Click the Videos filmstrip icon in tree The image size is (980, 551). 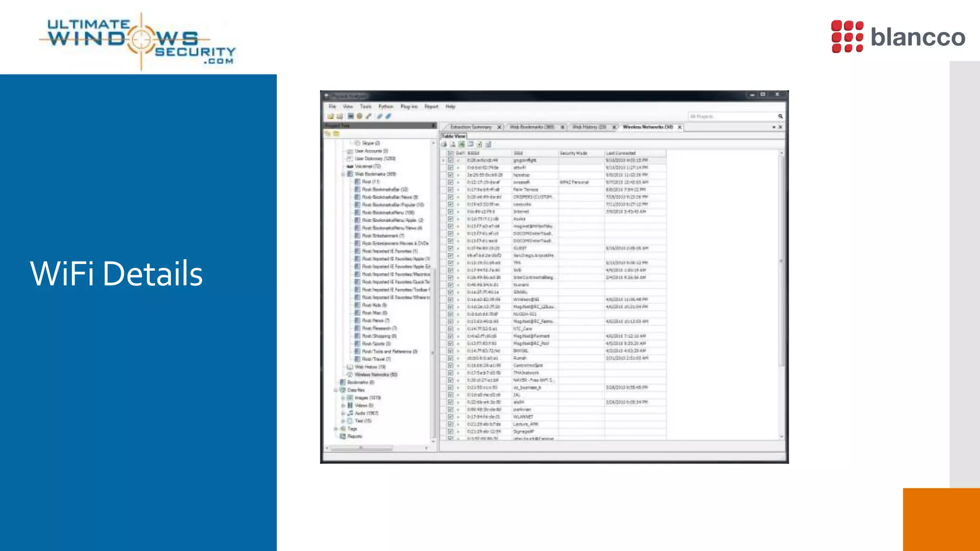350,405
